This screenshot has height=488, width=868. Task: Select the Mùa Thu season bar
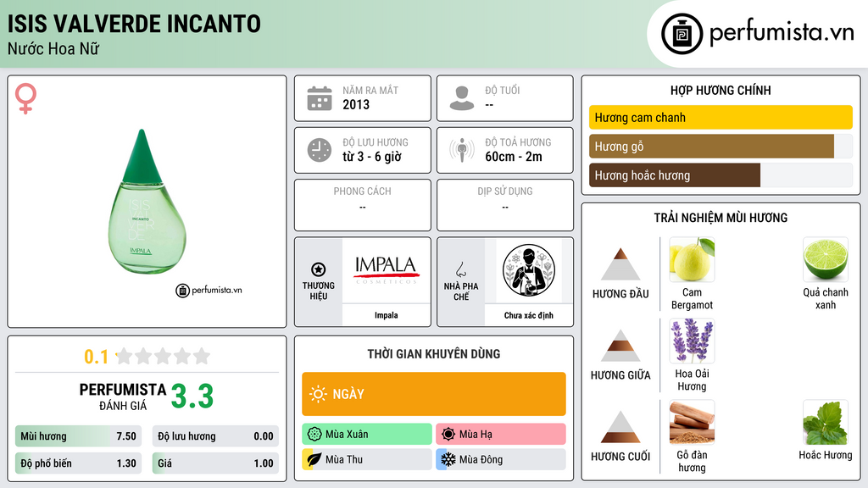[367, 459]
